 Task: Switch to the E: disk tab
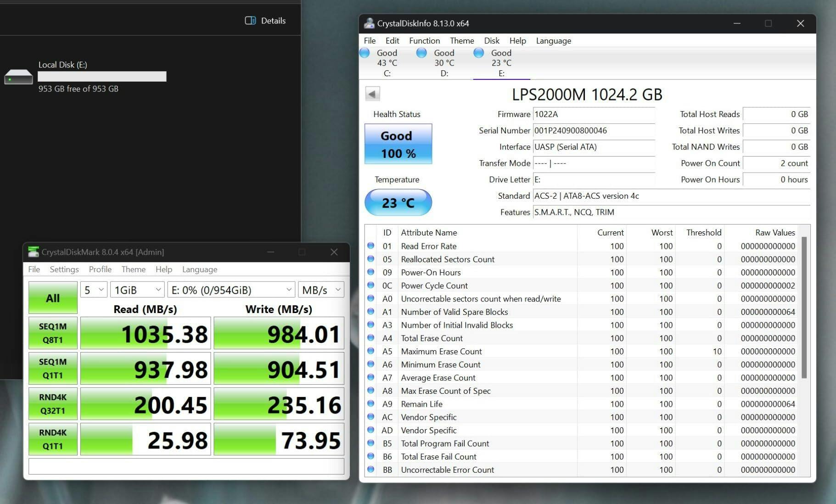click(x=501, y=63)
